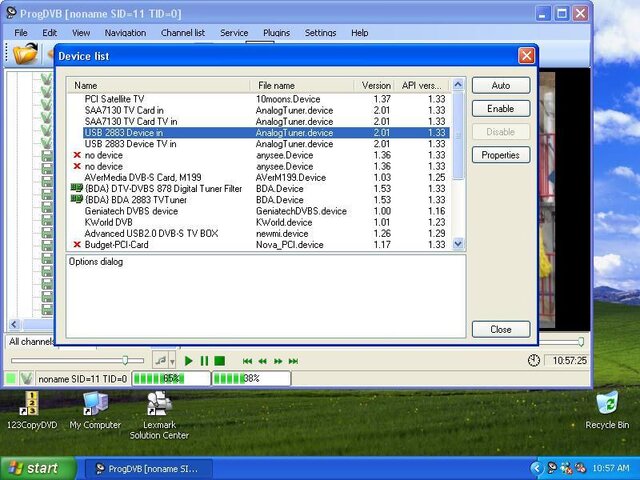The width and height of the screenshot is (640, 480).
Task: Sort by API version column header
Action: point(422,85)
